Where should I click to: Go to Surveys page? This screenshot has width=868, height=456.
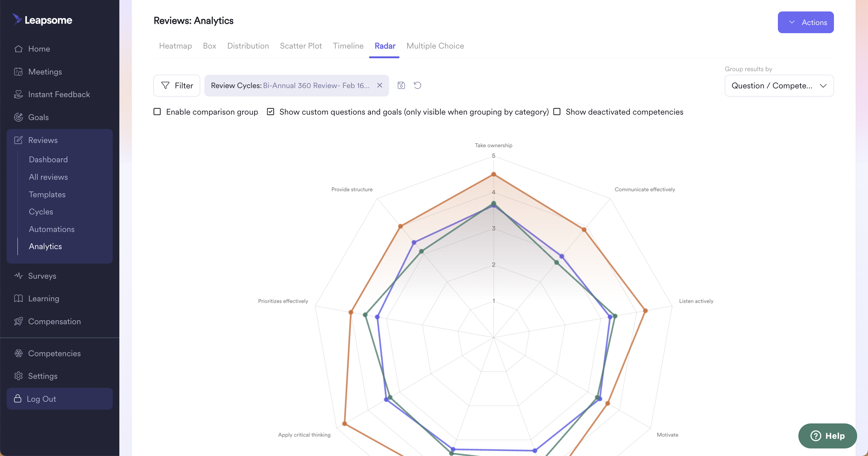[42, 276]
